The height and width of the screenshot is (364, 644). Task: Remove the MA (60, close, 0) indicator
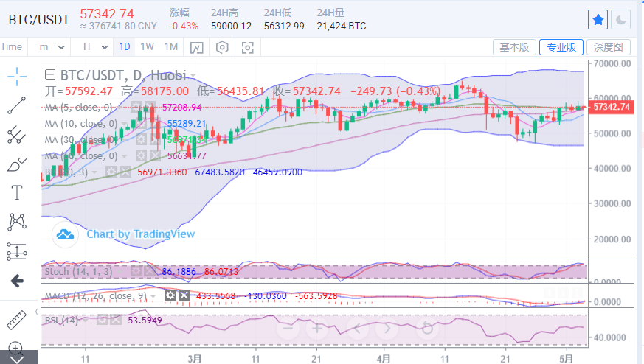pyautogui.click(x=155, y=156)
